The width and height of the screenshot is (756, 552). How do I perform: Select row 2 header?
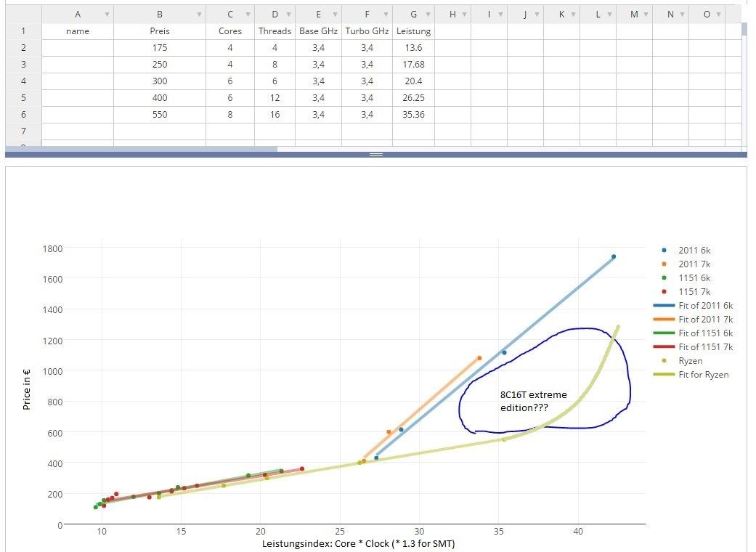[x=23, y=48]
